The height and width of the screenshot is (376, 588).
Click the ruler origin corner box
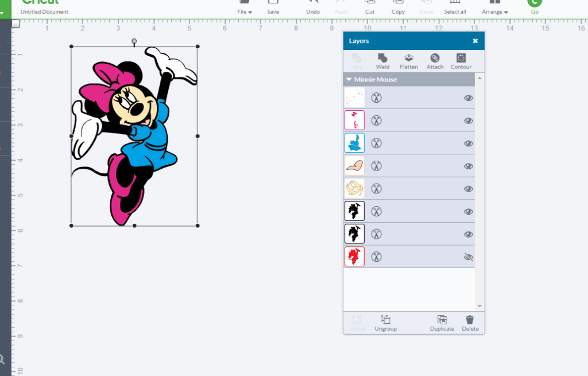pyautogui.click(x=16, y=24)
